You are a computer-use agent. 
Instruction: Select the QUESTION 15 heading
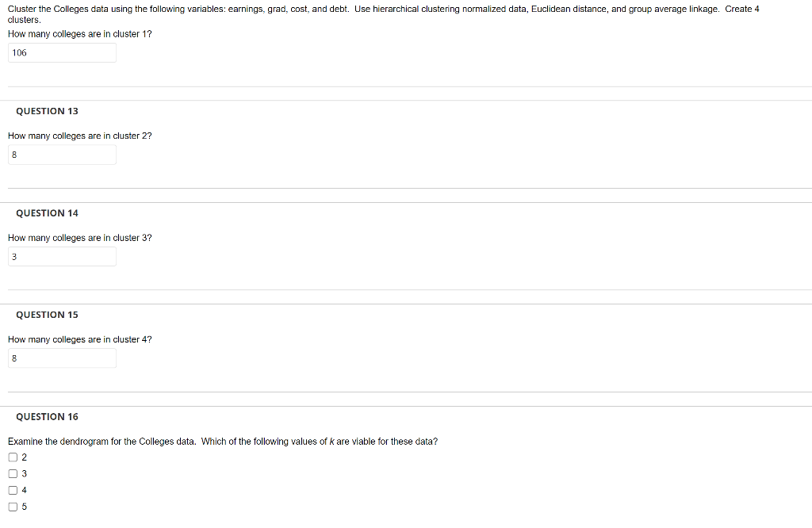click(x=47, y=315)
